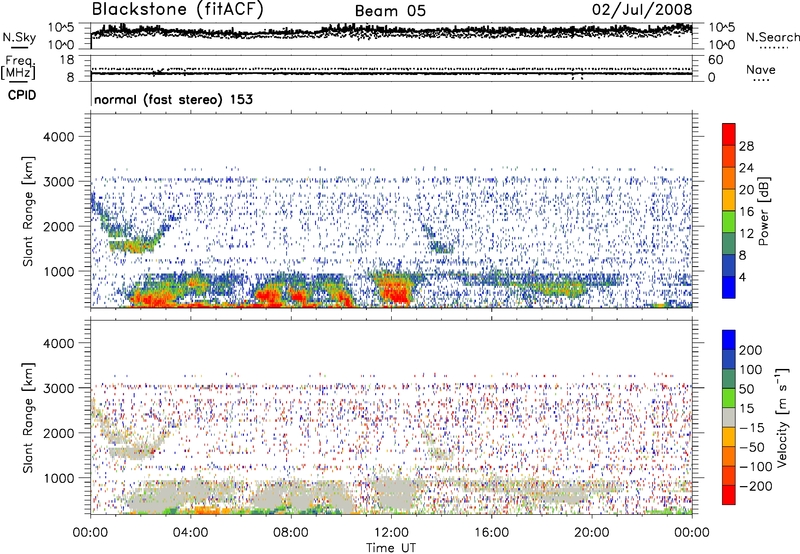Select the 'Beam 05' header label
The width and height of the screenshot is (800, 554).
390,11
